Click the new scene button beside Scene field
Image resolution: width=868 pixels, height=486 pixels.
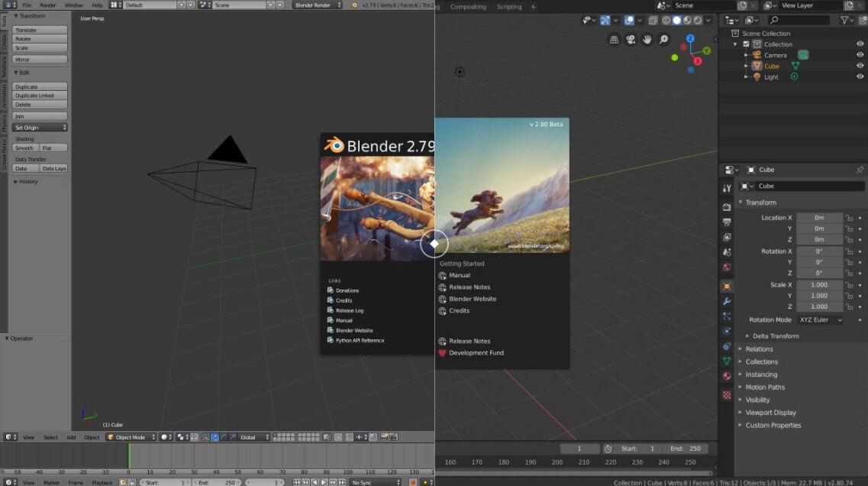(x=742, y=5)
